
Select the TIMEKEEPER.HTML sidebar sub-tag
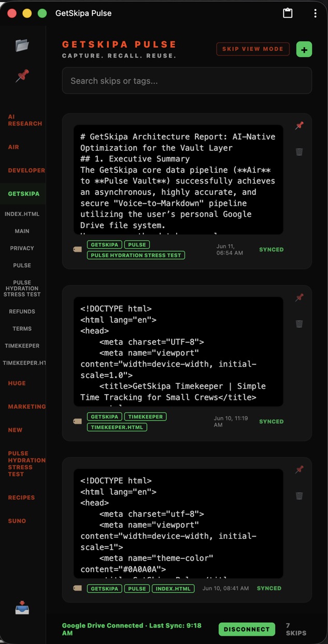tap(24, 363)
